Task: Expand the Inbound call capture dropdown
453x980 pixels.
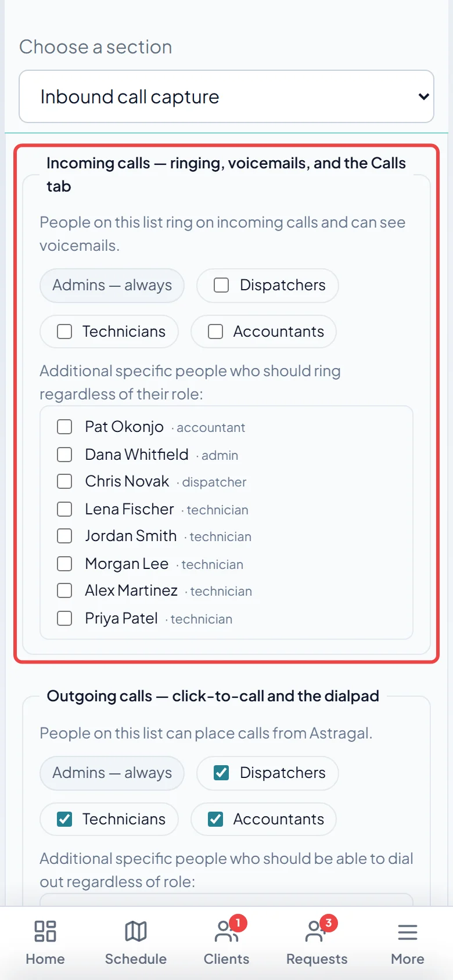Action: (227, 96)
